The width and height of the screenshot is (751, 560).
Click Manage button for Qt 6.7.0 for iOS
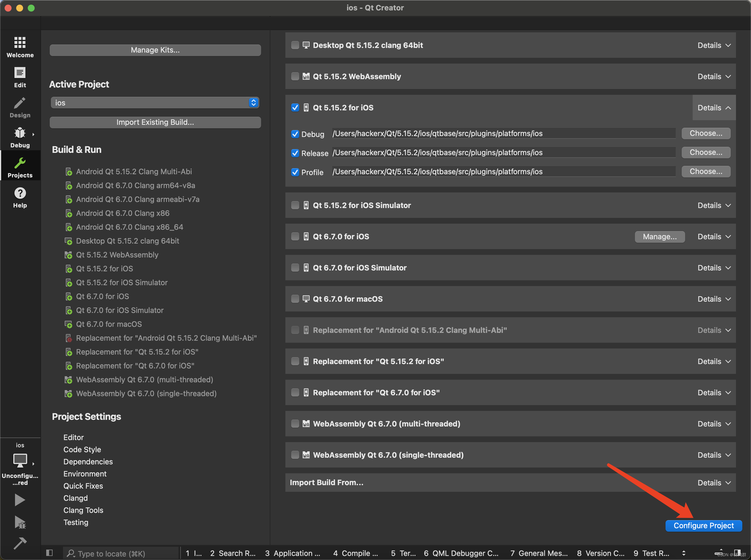pyautogui.click(x=660, y=237)
